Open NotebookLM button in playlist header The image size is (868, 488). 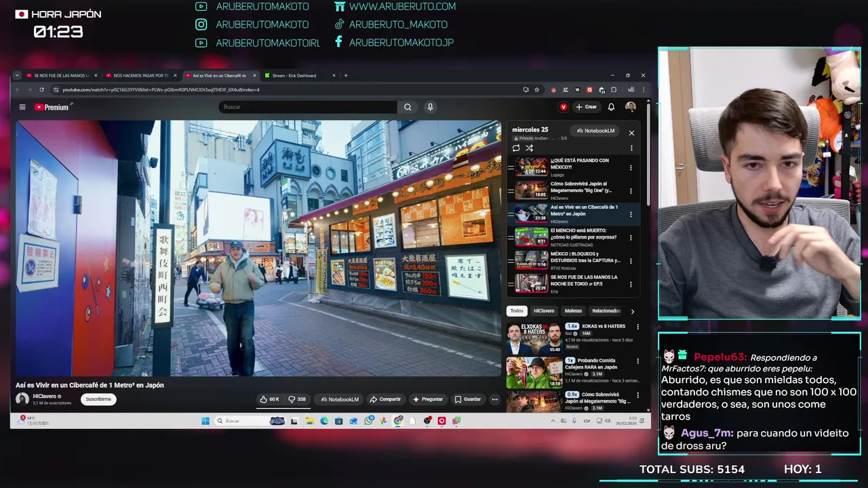595,131
